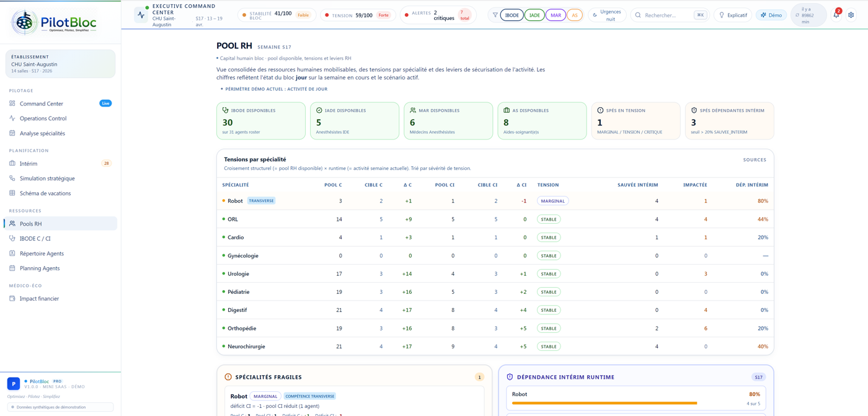
Task: Open Planning Agents
Action: pyautogui.click(x=60, y=268)
